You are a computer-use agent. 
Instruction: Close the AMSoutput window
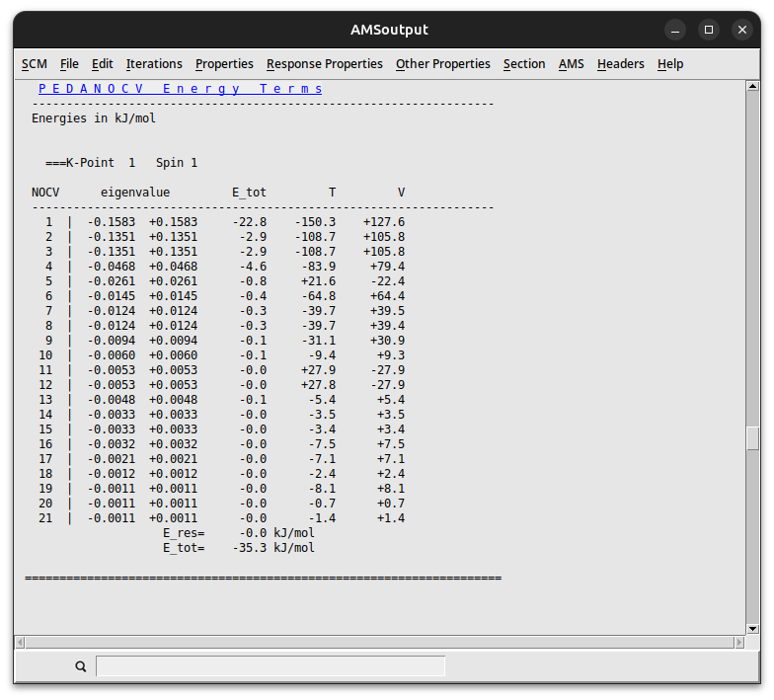pyautogui.click(x=742, y=30)
